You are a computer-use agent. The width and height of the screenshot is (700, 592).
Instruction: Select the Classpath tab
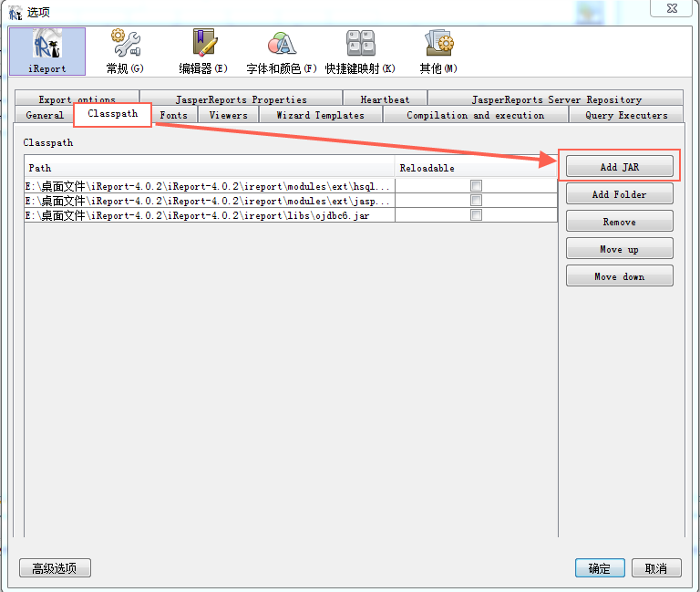pyautogui.click(x=112, y=114)
